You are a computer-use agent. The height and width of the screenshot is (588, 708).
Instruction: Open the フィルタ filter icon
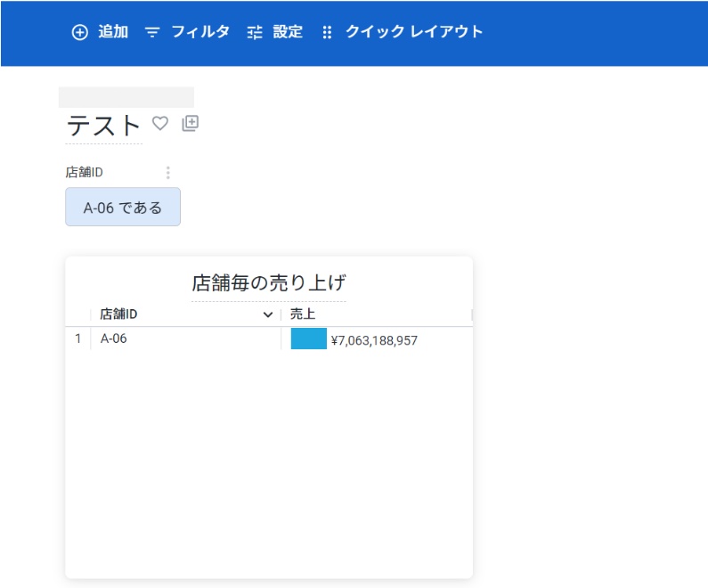click(x=152, y=32)
